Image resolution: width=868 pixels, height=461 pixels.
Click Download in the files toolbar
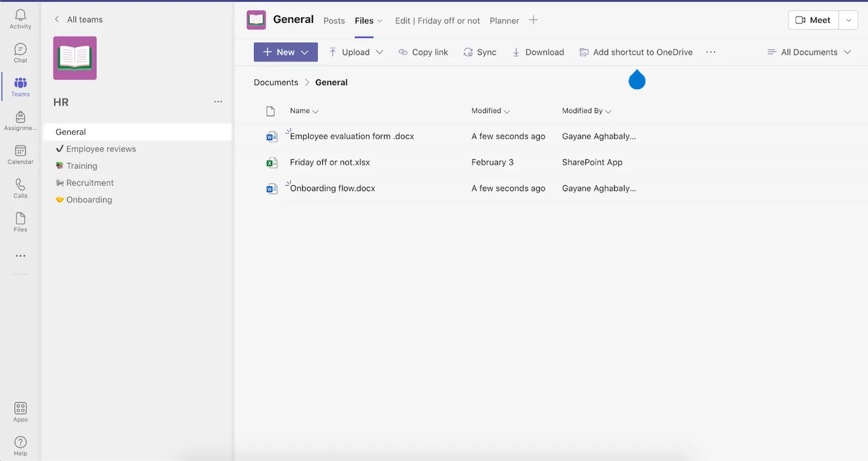538,52
